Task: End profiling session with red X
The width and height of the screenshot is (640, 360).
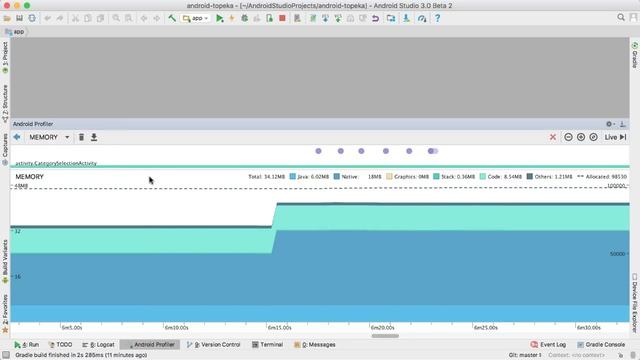Action: pos(553,137)
